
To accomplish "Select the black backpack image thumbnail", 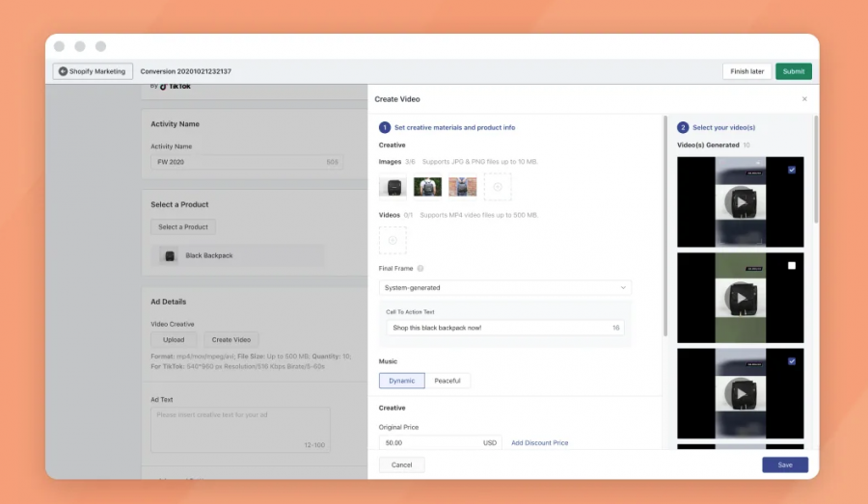I will pyautogui.click(x=393, y=187).
